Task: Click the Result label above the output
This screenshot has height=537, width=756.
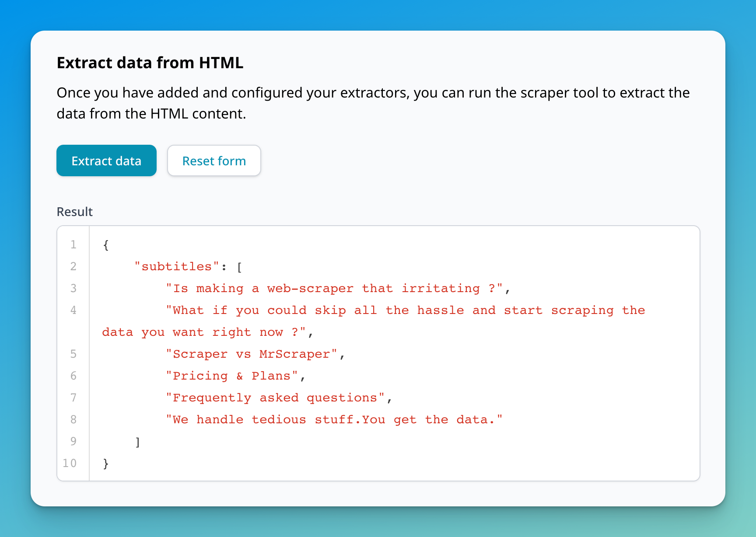Action: pos(74,212)
